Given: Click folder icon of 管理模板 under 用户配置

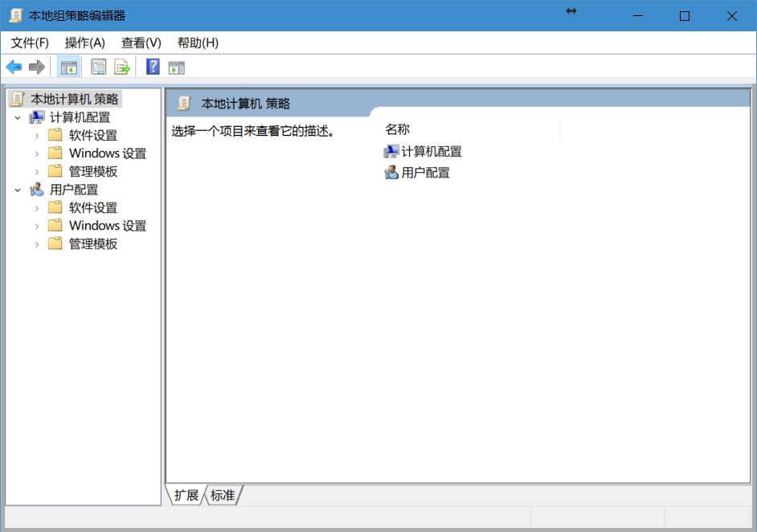Looking at the screenshot, I should click(55, 243).
